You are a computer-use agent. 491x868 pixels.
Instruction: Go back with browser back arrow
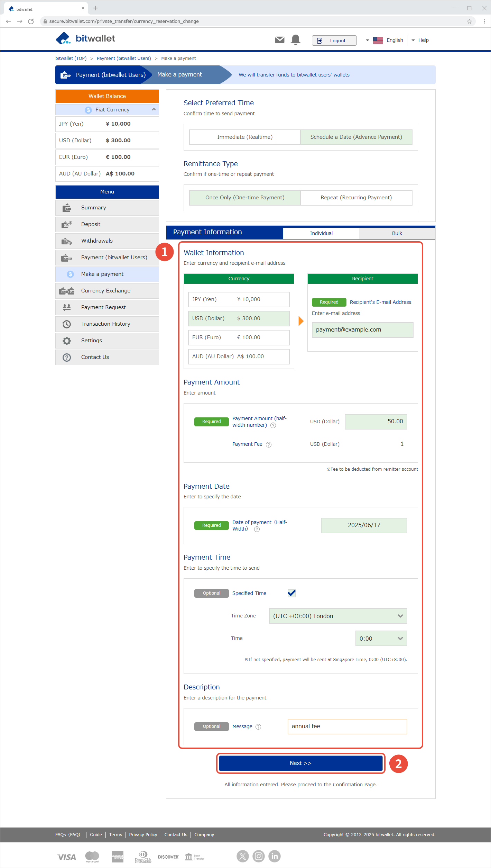click(9, 21)
